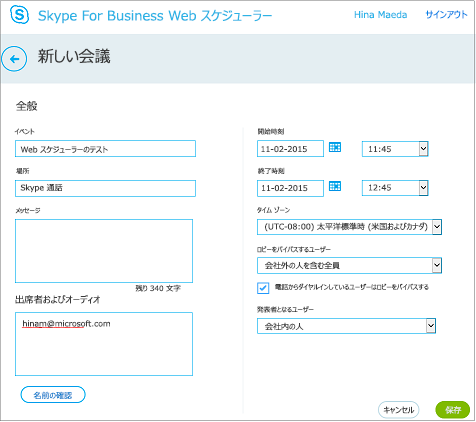The height and width of the screenshot is (422, 476).
Task: Click the green 保存 save button
Action: (453, 410)
